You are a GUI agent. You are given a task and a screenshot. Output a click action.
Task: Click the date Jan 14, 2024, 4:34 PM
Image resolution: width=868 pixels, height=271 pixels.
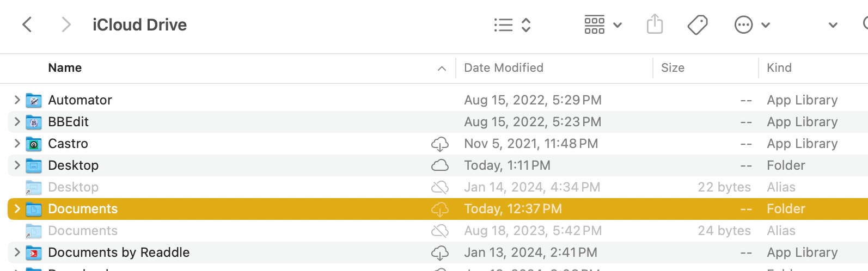(532, 187)
